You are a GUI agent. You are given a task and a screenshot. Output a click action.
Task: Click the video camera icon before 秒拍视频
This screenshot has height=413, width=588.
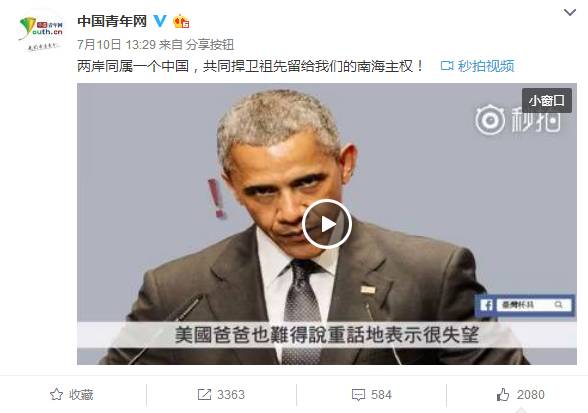(x=447, y=66)
